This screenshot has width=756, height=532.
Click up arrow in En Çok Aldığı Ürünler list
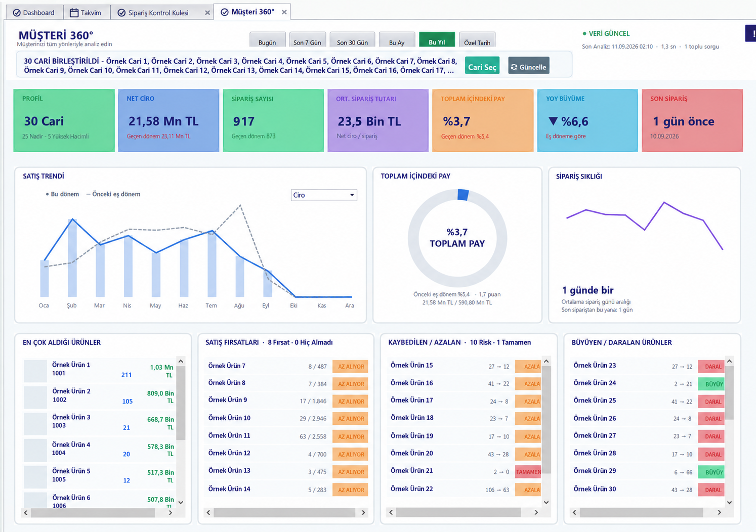pos(181,361)
